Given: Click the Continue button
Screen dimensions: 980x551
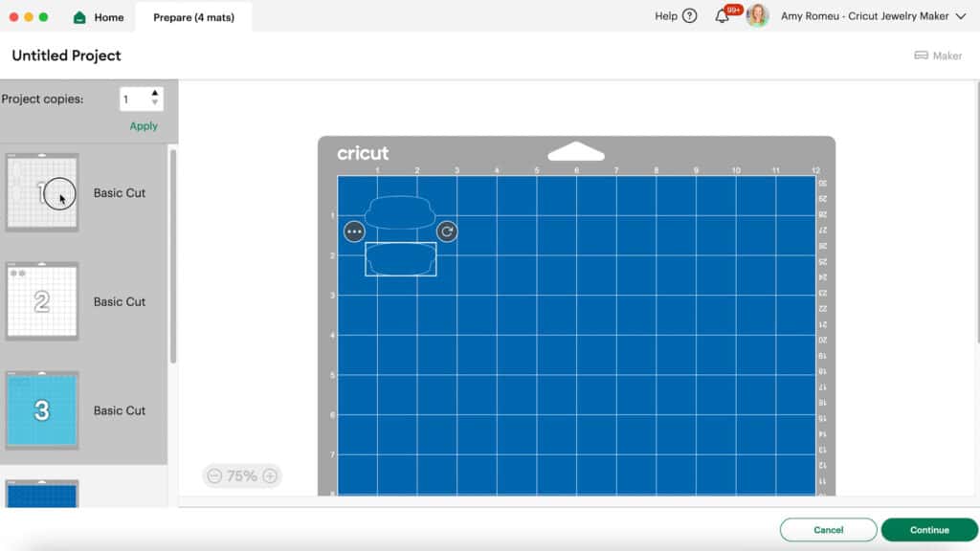Looking at the screenshot, I should click(x=929, y=530).
